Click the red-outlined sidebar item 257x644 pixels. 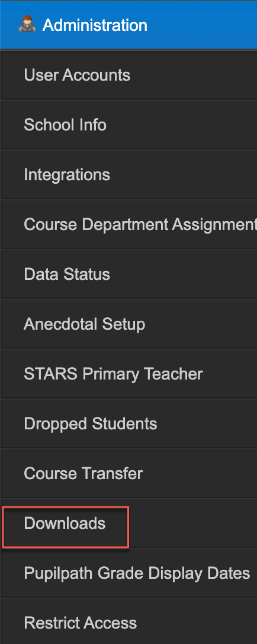(66, 527)
